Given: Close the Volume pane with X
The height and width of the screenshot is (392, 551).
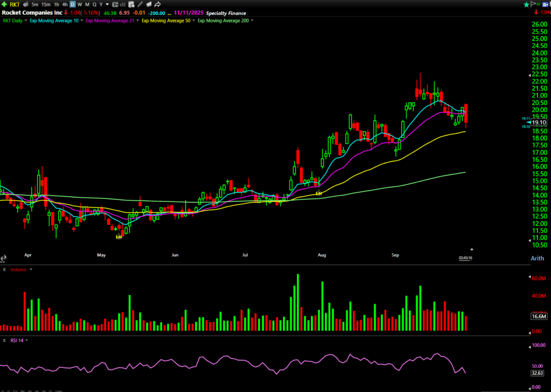Looking at the screenshot, I should (4, 269).
